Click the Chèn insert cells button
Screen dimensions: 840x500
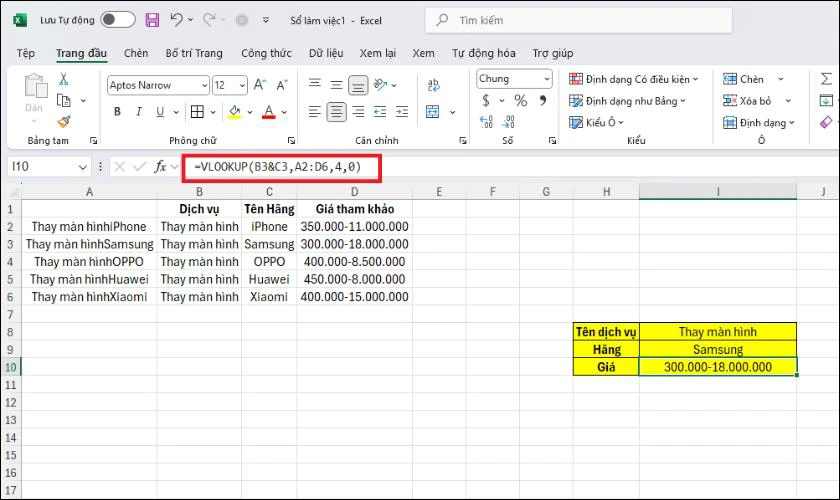[743, 79]
